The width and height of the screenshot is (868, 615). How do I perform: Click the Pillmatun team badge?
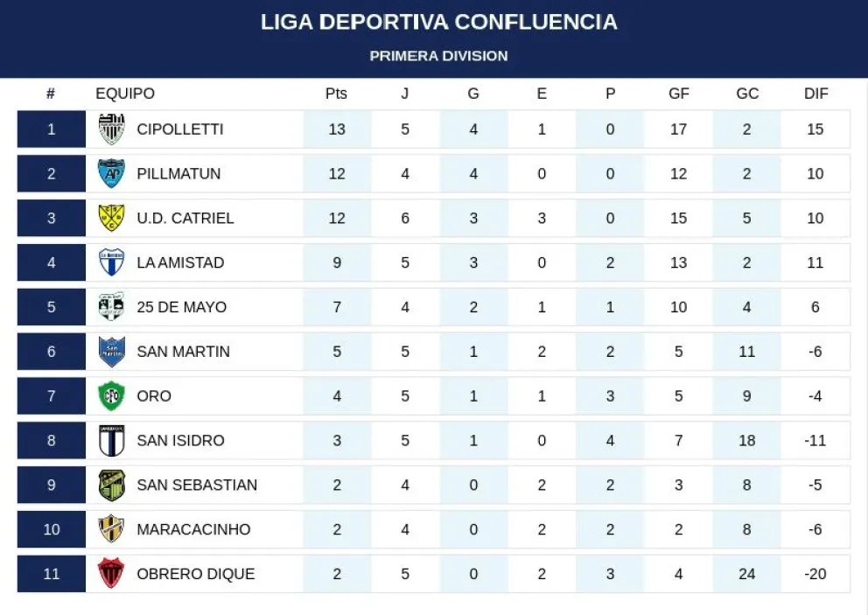[x=111, y=174]
